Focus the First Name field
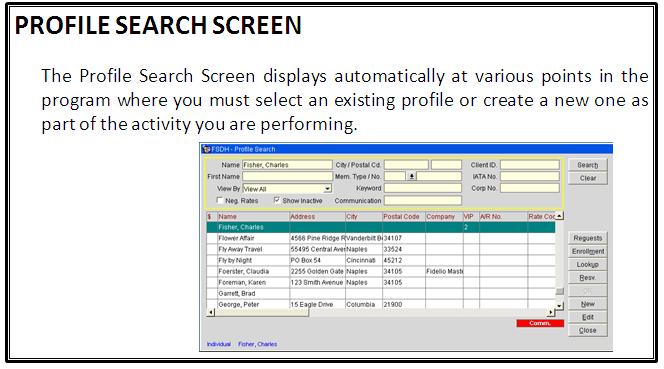 [x=287, y=176]
